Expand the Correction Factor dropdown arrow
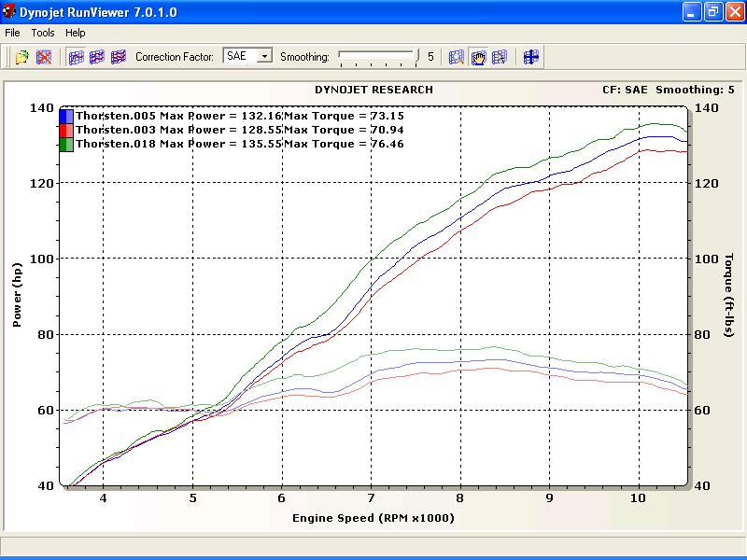 264,56
